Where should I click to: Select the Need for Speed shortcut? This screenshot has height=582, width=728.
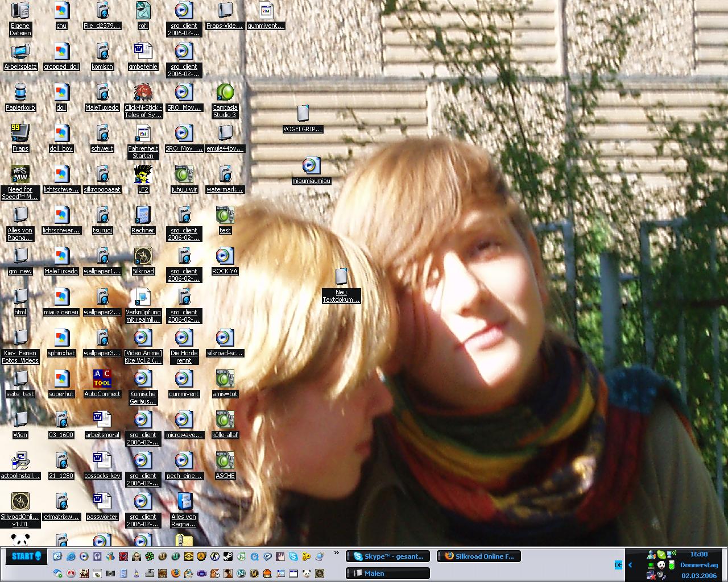pos(20,175)
